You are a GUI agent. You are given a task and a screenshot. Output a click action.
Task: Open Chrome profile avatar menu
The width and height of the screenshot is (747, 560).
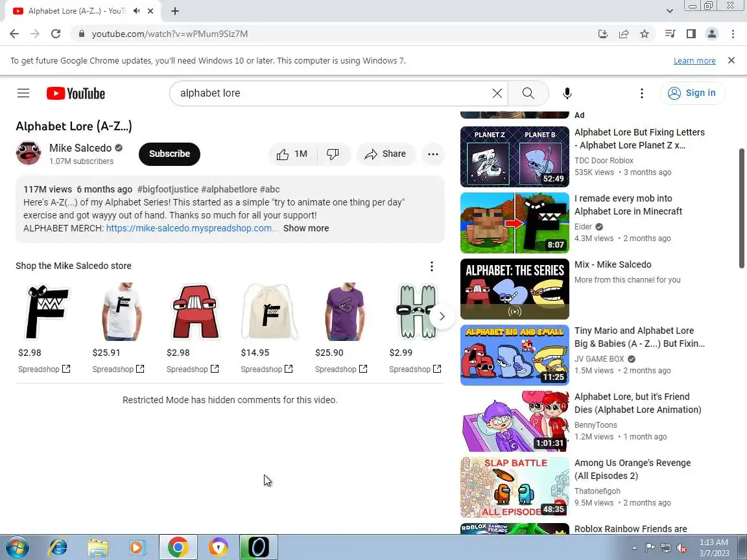point(712,34)
